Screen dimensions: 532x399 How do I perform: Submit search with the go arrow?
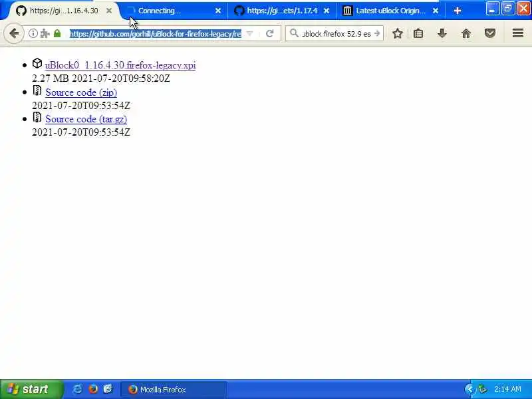(377, 34)
